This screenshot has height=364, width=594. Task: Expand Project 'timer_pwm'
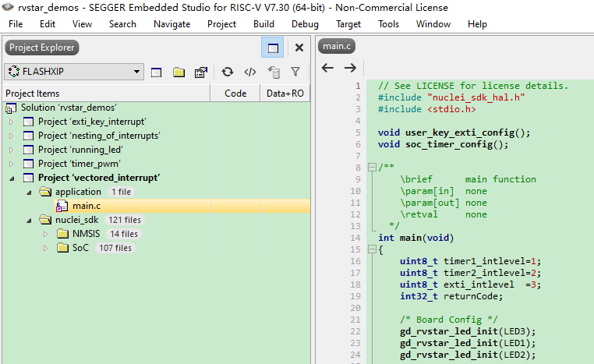coord(12,164)
